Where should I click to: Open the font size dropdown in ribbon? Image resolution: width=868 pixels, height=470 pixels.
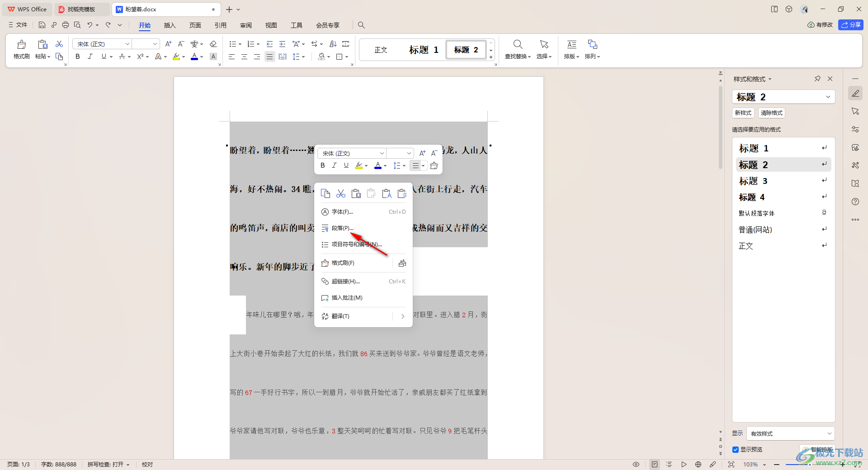coord(155,44)
